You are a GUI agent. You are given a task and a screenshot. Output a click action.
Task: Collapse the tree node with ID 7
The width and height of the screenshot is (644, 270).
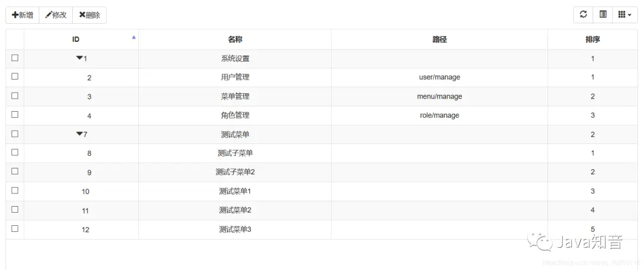[79, 134]
